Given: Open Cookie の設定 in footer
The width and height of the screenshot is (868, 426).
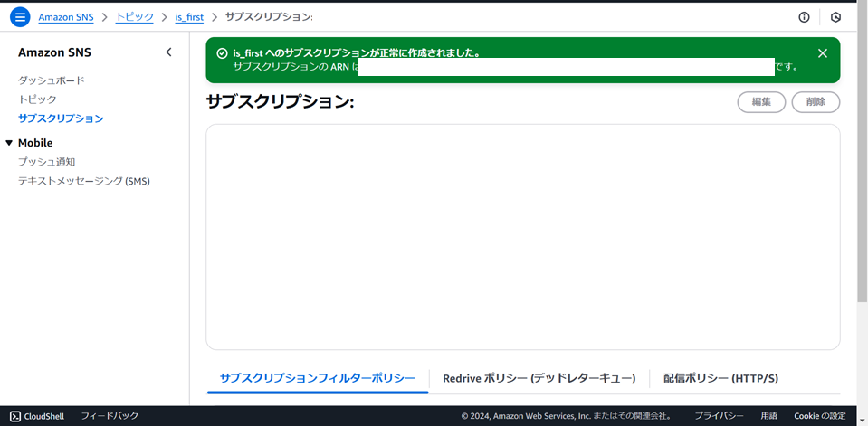Looking at the screenshot, I should click(x=820, y=416).
